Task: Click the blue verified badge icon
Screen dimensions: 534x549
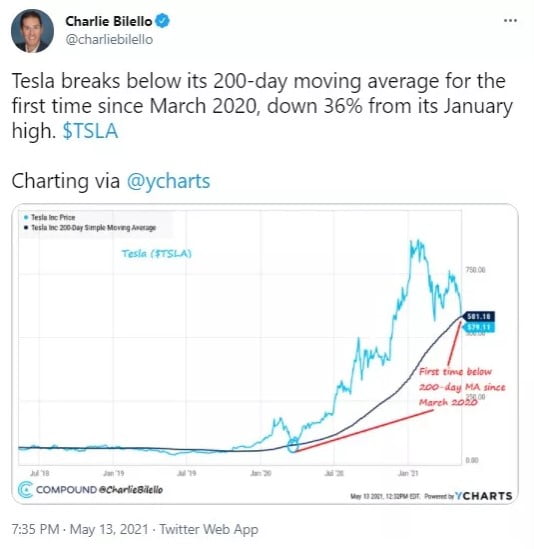Action: [162, 21]
